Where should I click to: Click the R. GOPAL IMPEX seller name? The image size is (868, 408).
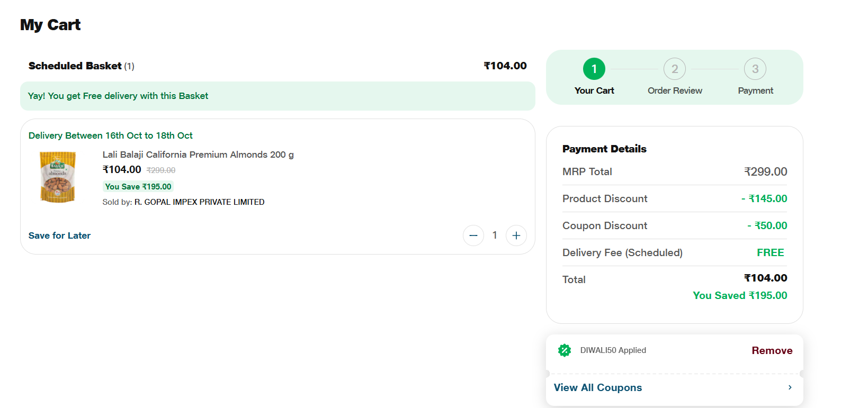[199, 202]
